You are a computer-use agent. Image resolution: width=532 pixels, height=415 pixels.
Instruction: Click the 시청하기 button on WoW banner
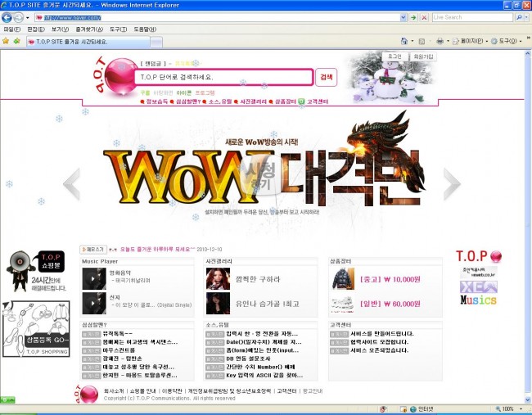tap(260, 175)
